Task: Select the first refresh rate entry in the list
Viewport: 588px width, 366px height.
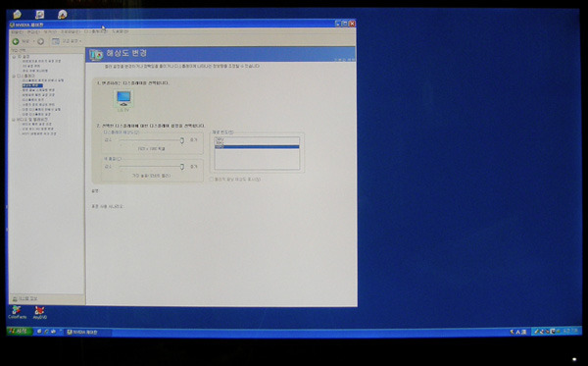Action: coord(257,139)
